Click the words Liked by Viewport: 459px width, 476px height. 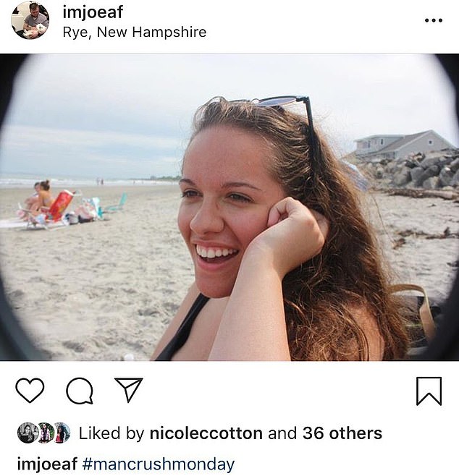[x=111, y=433]
